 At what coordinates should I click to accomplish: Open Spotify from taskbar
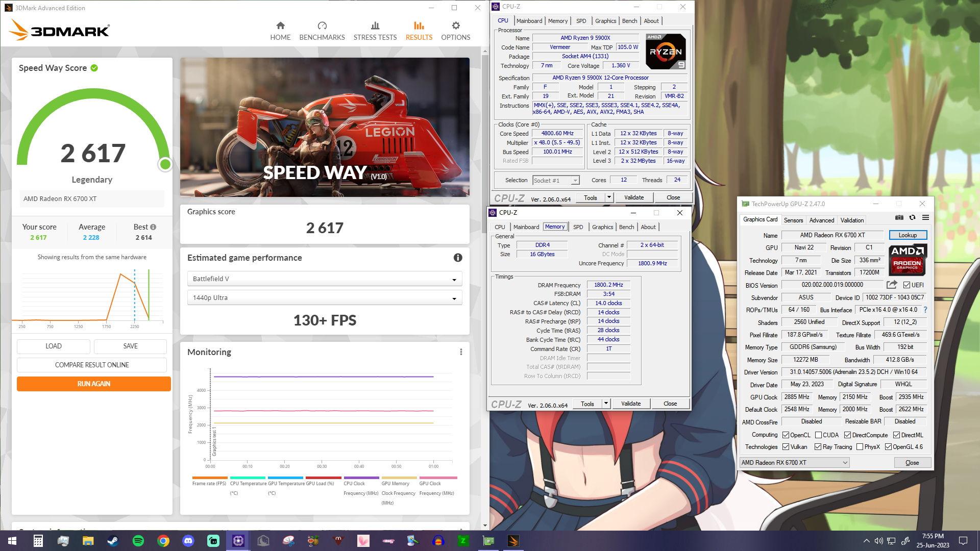(138, 541)
